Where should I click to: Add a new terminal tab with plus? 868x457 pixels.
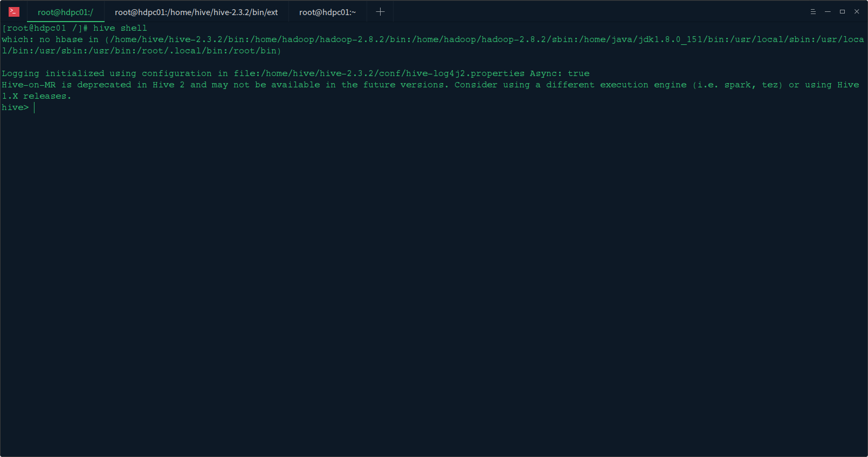coord(380,12)
